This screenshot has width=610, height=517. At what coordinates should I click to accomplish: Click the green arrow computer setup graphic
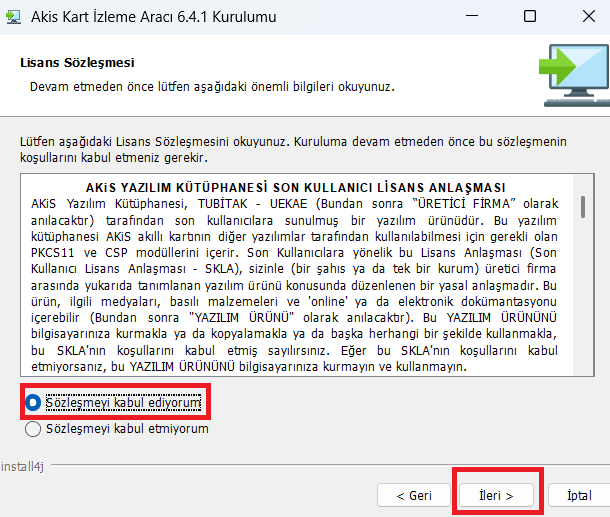pos(574,75)
